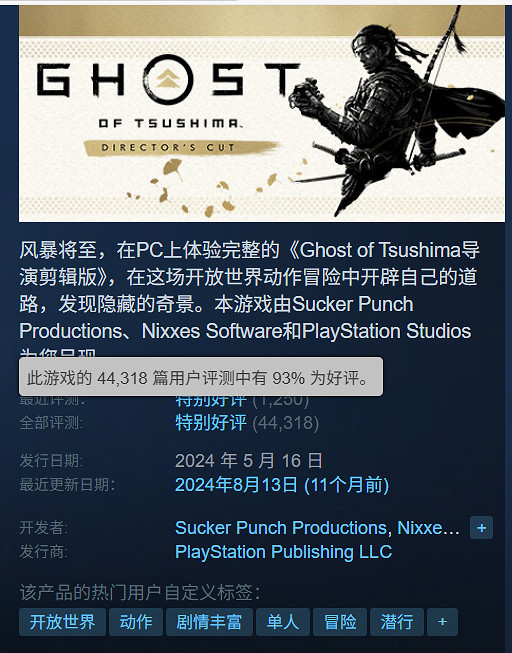The image size is (512, 653).
Task: Open recent reviews 特别好评 link
Action: point(211,401)
